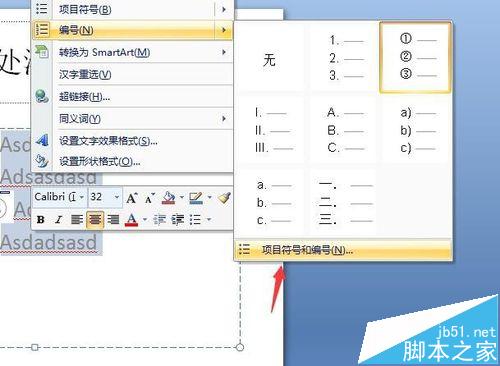Select the a) b) c) numbering style
Screen dimensions: 500x366
[416, 130]
